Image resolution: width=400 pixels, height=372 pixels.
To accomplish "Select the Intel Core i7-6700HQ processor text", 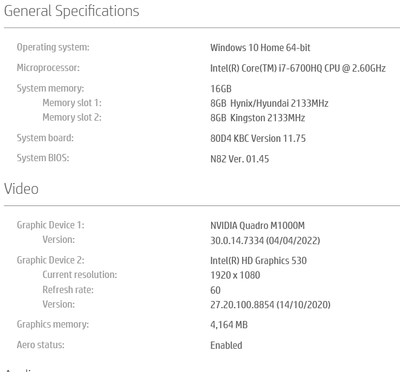I will click(298, 68).
